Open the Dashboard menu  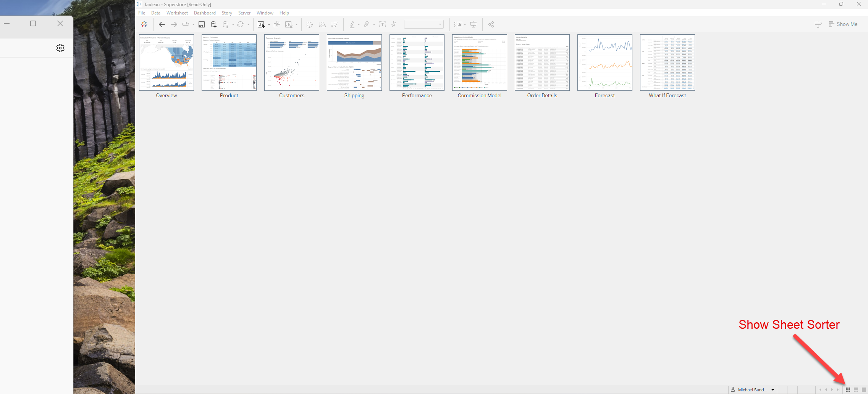pos(205,13)
